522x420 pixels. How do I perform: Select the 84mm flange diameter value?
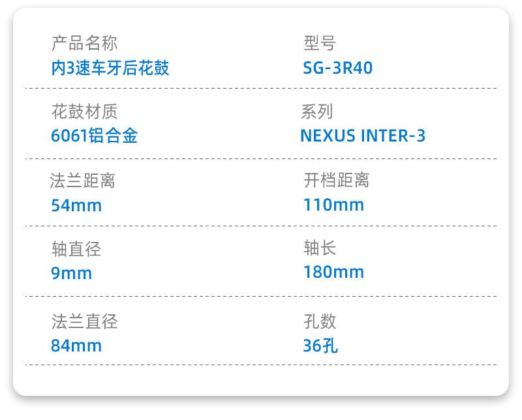[76, 345]
